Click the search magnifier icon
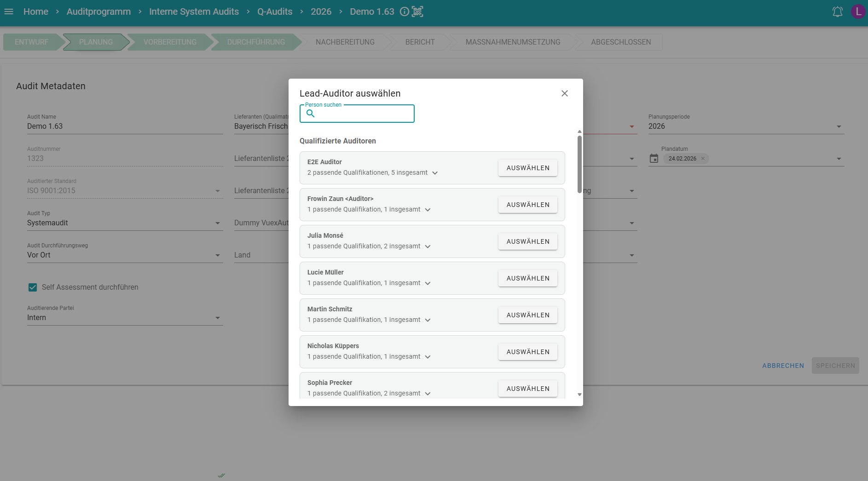Screen dimensions: 868x481 311,114
